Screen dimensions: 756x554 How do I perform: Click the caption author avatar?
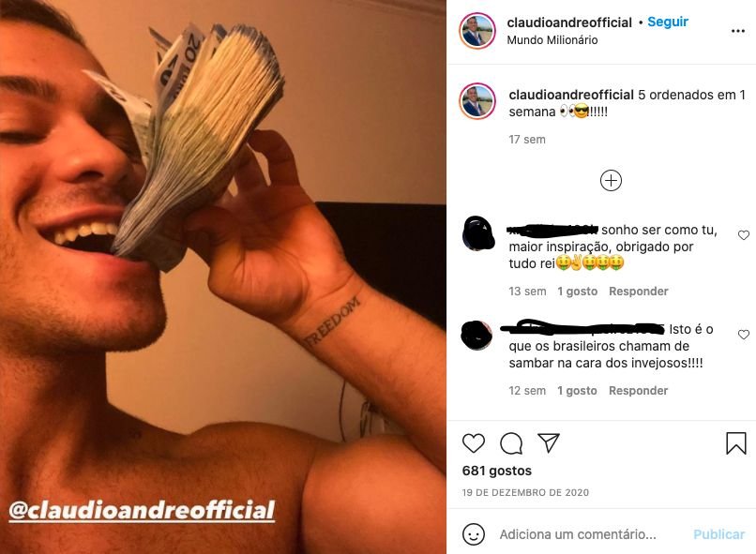(477, 101)
